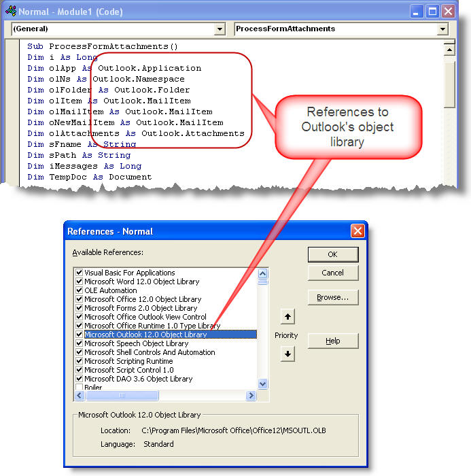Screen dimensions: 471x476
Task: Move reference priority up with the arrow button
Action: [x=287, y=317]
